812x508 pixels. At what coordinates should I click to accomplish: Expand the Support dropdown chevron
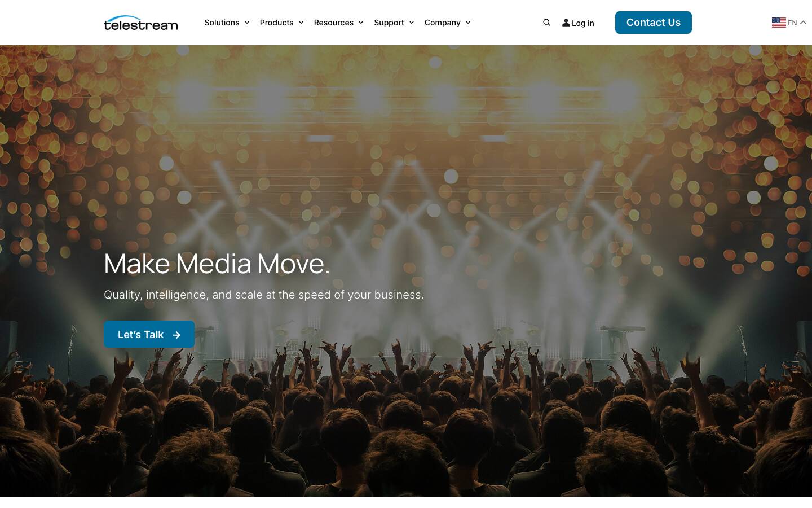click(411, 23)
